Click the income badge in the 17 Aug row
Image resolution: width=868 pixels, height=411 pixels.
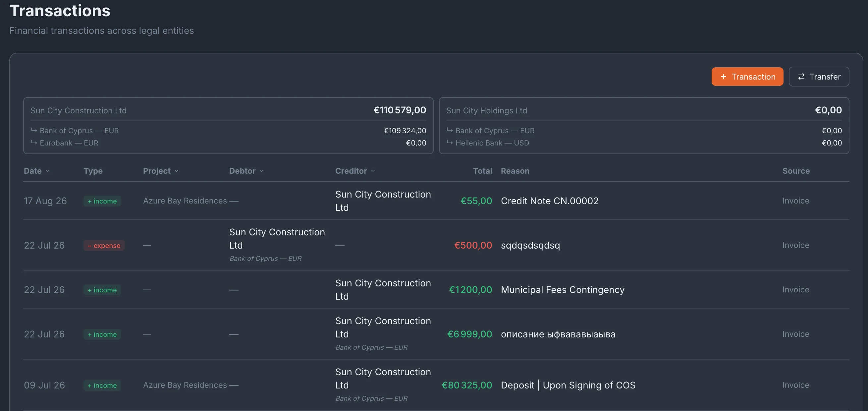(102, 201)
